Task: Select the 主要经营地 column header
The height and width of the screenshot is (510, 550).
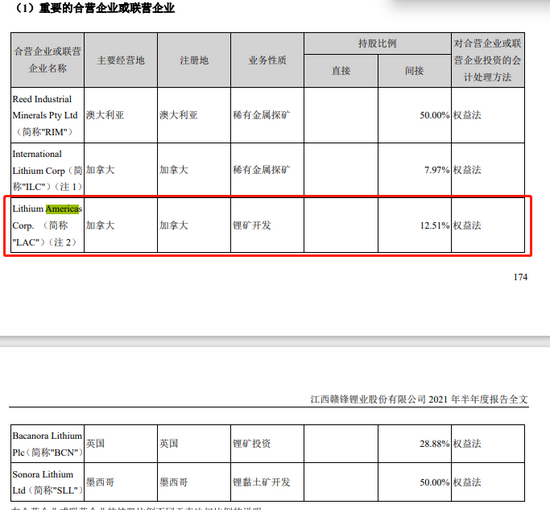Action: click(x=121, y=60)
